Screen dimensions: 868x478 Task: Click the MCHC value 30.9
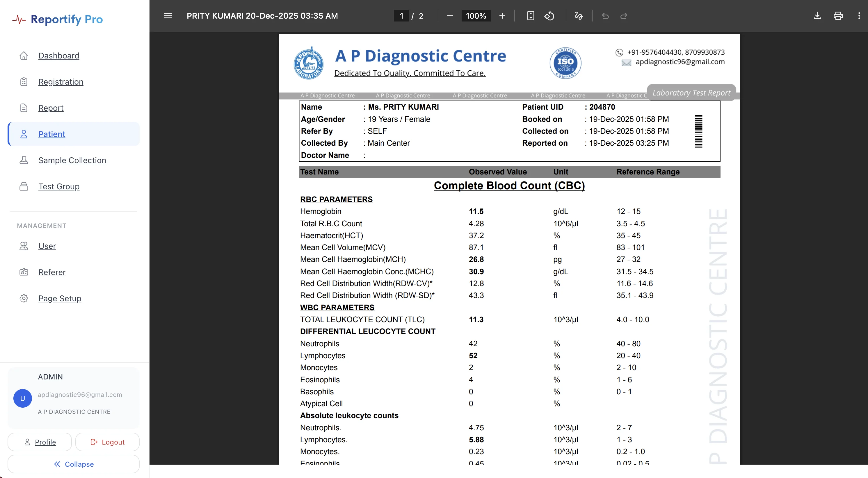pyautogui.click(x=476, y=272)
